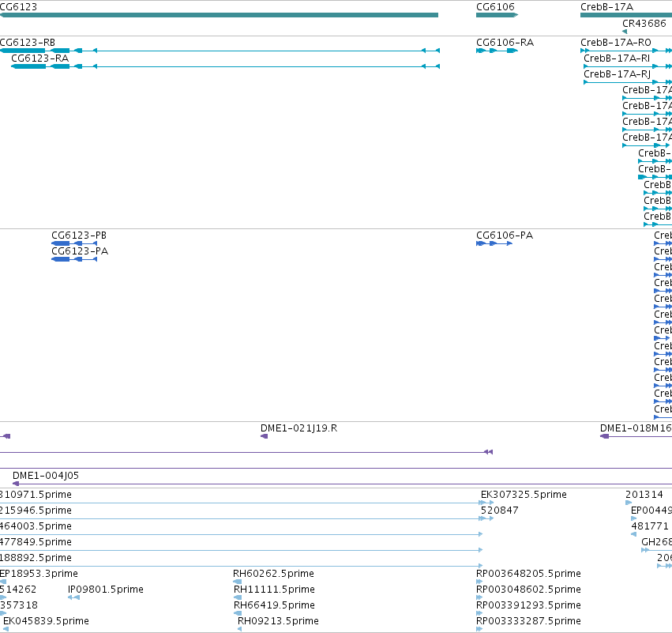This screenshot has width=672, height=633.
Task: Select EST label EP18953.3prime
Action: [39, 574]
